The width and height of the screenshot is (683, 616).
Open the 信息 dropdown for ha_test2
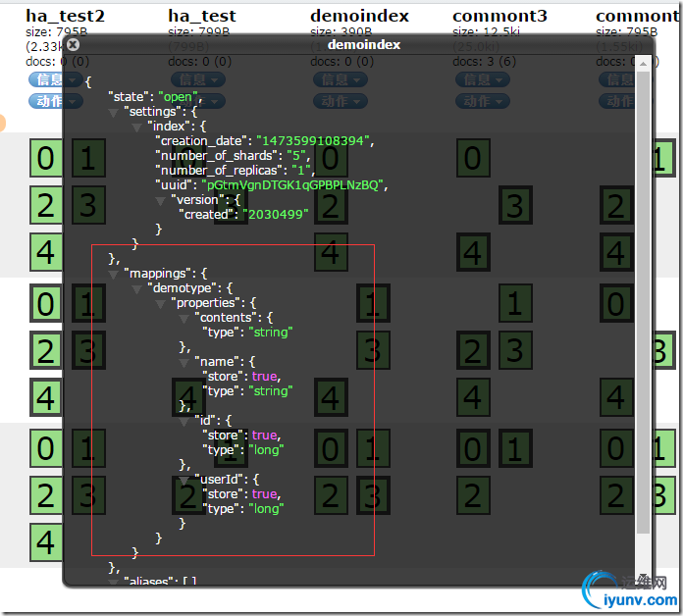pos(55,79)
